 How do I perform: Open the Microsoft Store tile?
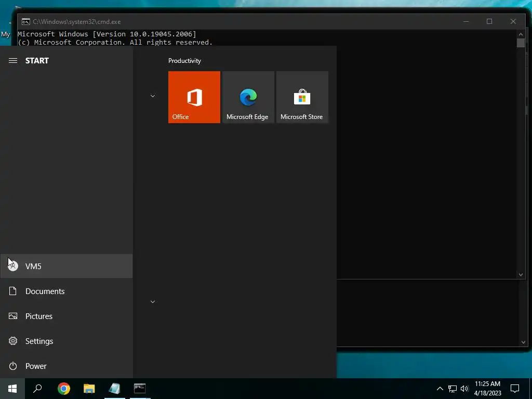[x=302, y=97]
